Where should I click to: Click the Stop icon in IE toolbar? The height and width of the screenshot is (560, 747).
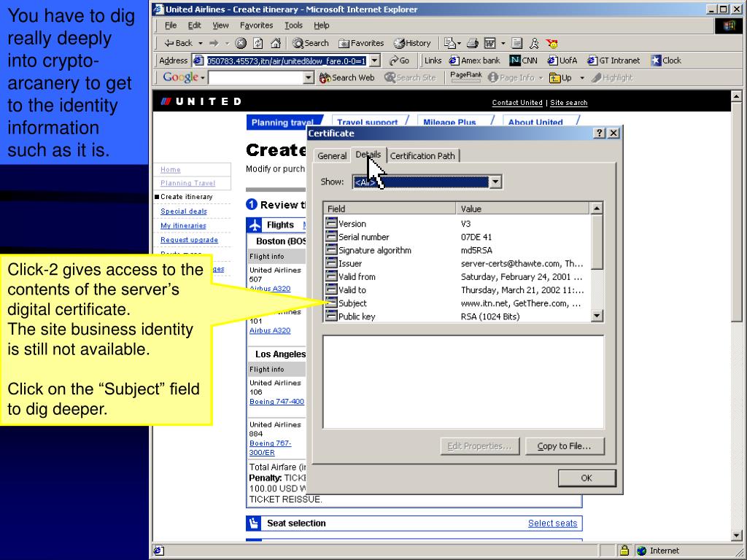click(x=241, y=43)
